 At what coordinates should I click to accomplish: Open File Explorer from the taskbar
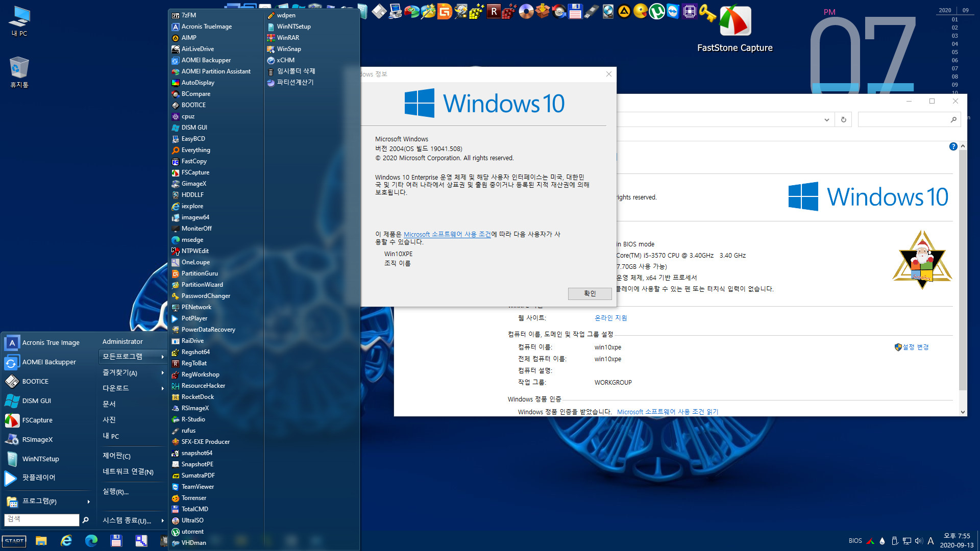click(41, 541)
